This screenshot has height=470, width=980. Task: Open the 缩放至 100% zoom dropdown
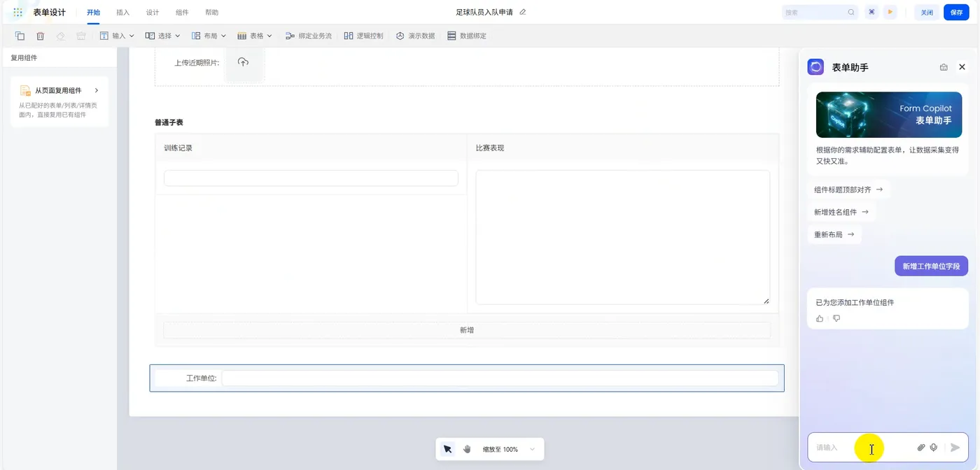click(509, 449)
